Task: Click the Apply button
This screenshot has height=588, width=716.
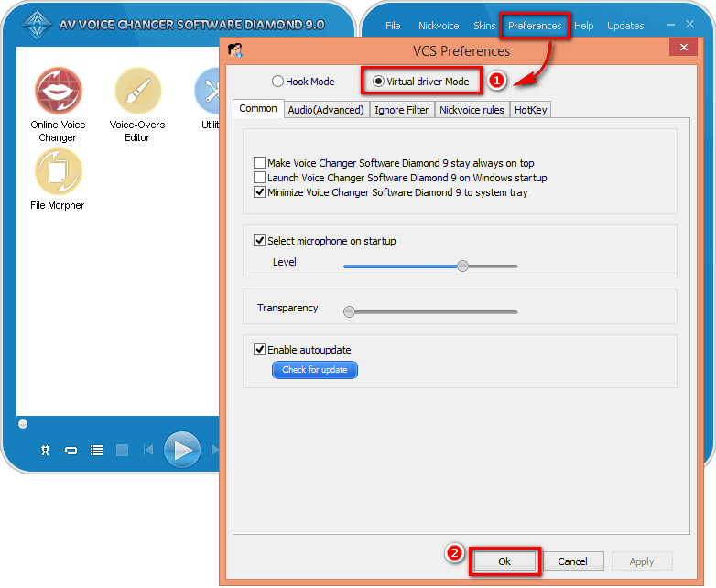Action: click(x=642, y=561)
